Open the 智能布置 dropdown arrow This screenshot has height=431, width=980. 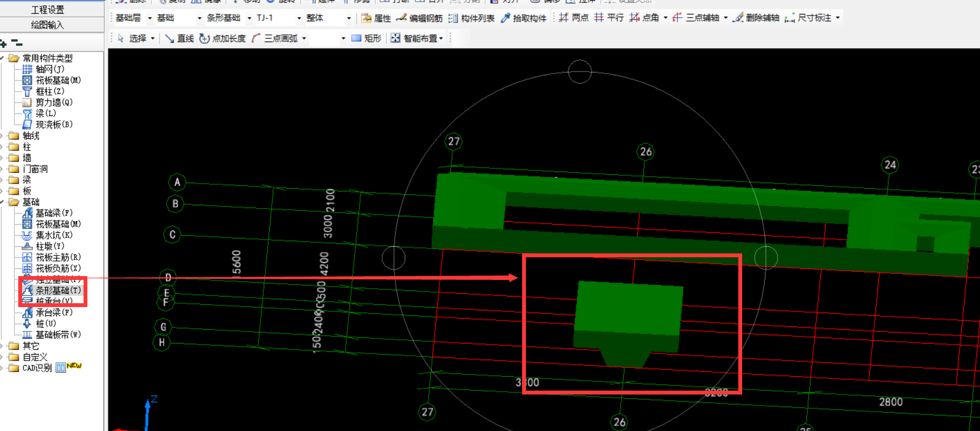(x=441, y=39)
